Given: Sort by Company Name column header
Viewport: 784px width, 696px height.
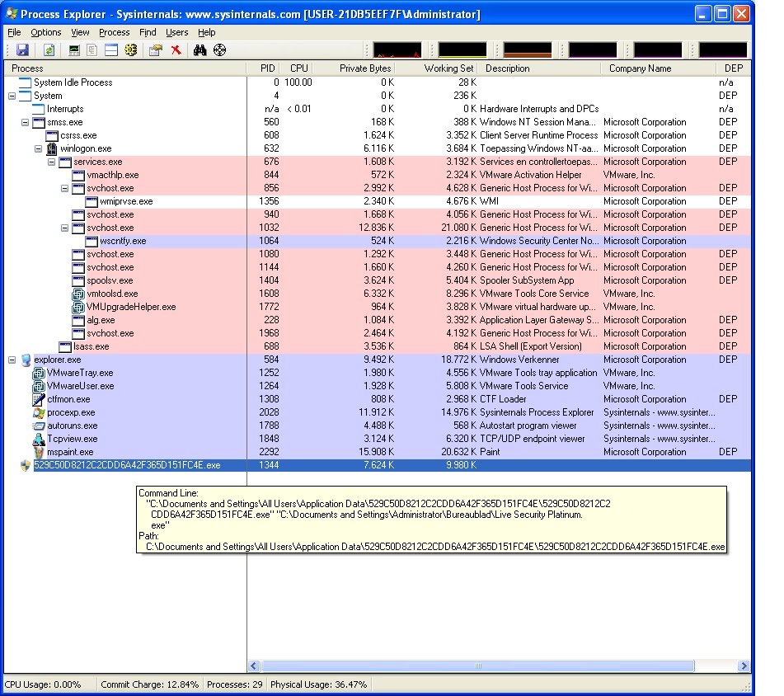Looking at the screenshot, I should tap(658, 68).
